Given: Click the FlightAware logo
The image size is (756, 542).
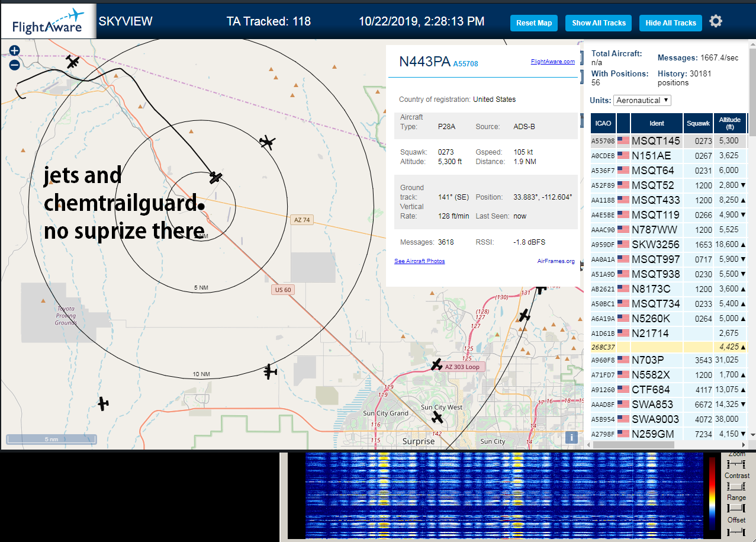Looking at the screenshot, I should coord(49,21).
